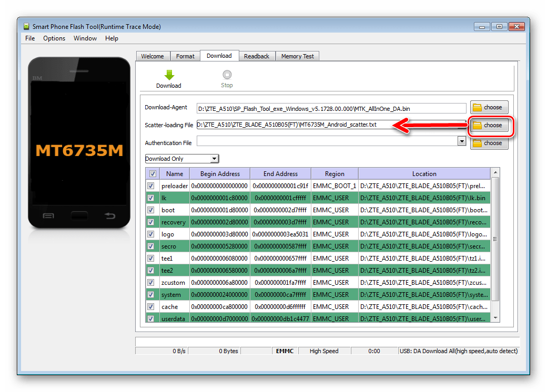
Task: Switch to the Welcome tab
Action: pos(153,56)
